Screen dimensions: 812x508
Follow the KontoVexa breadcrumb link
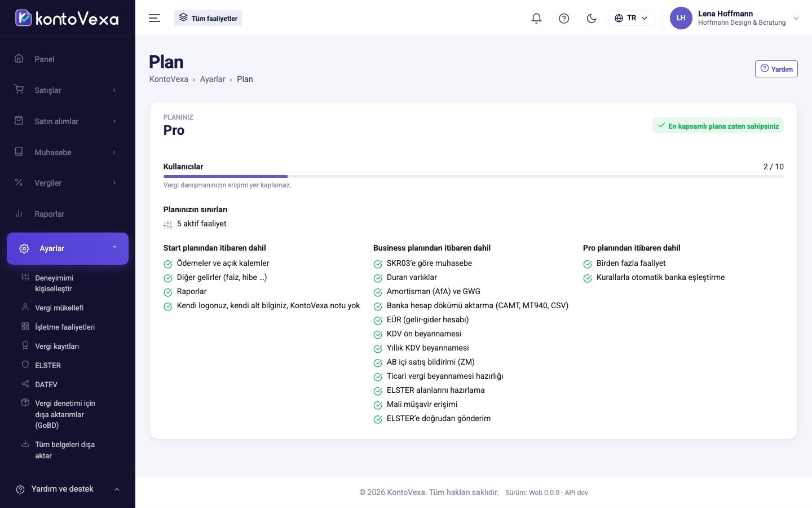click(169, 79)
